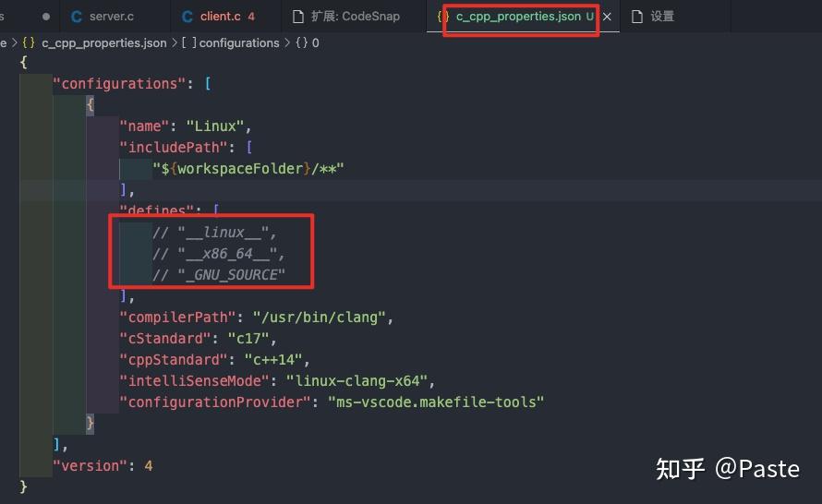Image resolution: width=822 pixels, height=504 pixels.
Task: Click the "c++14" value
Action: coord(273,359)
